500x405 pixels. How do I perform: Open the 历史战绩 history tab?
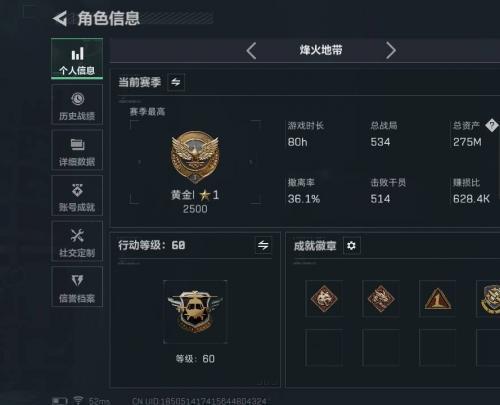pos(77,104)
